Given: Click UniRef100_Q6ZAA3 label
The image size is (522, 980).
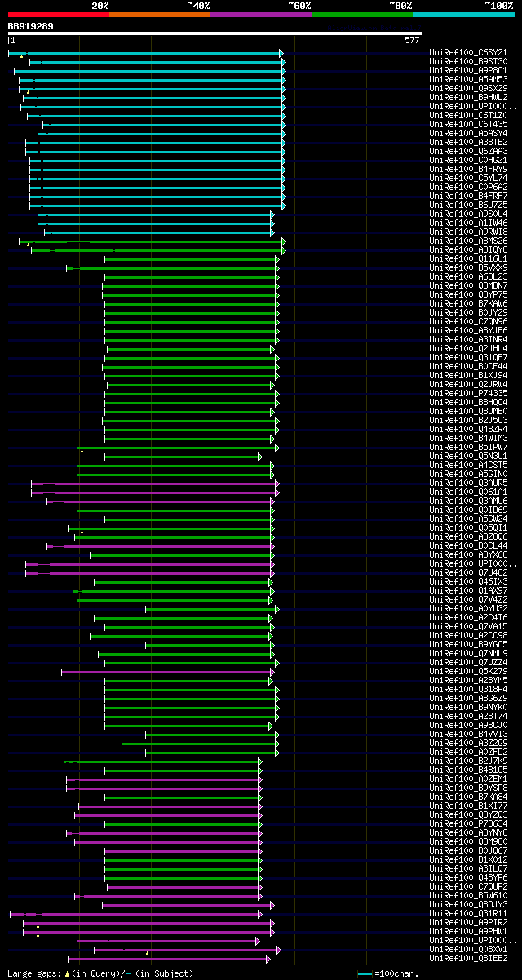Looking at the screenshot, I should 470,151.
